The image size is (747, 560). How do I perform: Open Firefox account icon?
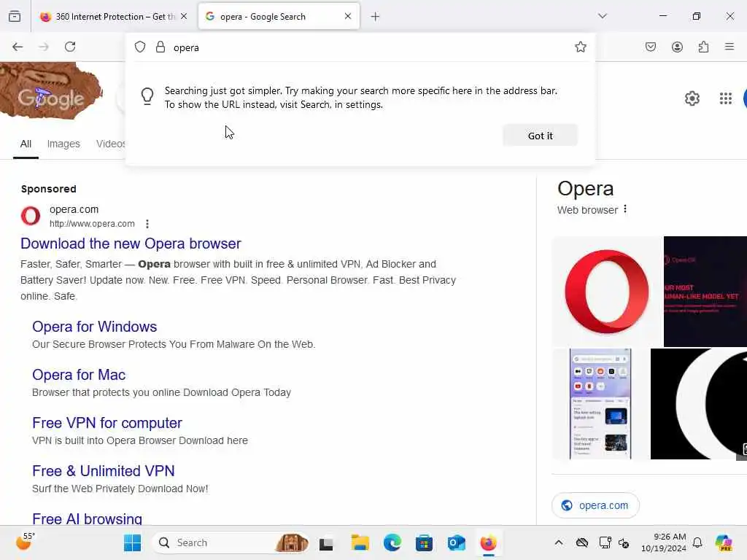point(677,47)
